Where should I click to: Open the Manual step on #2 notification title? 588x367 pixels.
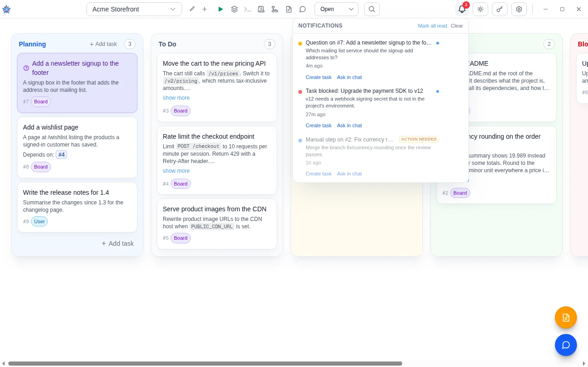[x=349, y=139]
